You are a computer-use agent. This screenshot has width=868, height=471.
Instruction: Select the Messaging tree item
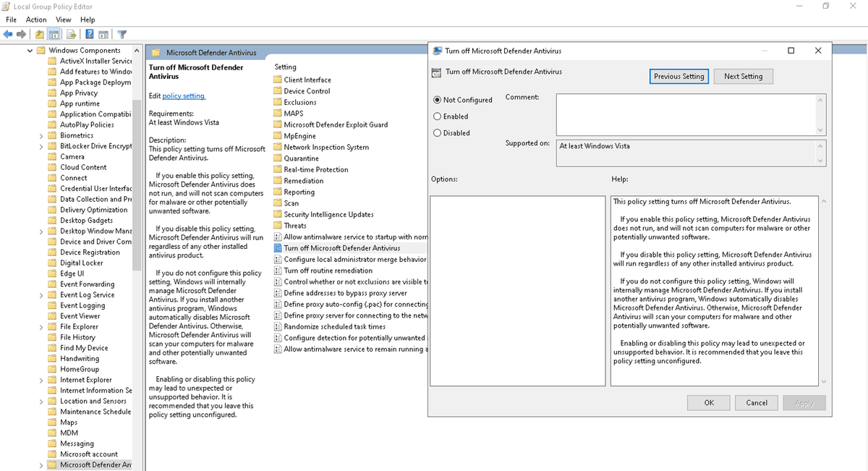coord(77,444)
